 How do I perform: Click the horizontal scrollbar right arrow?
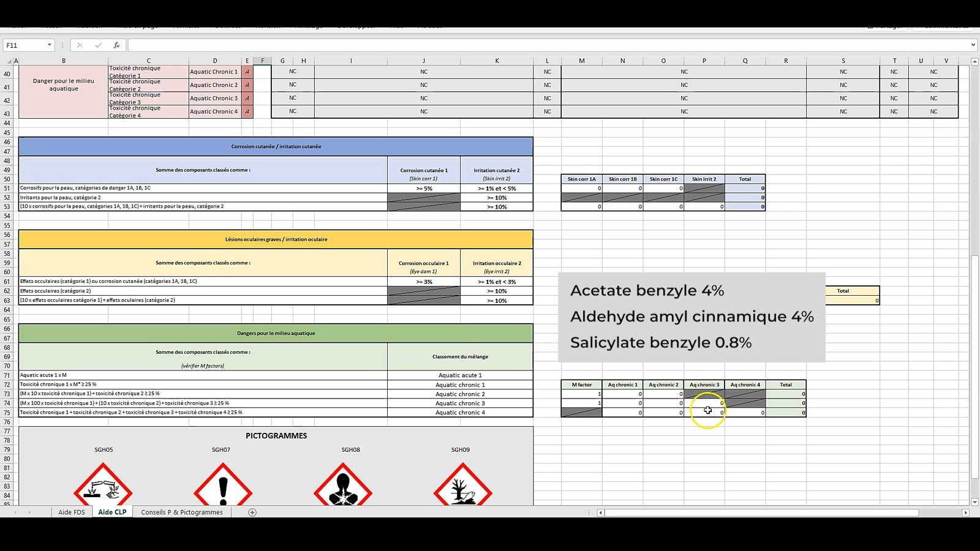[x=966, y=512]
